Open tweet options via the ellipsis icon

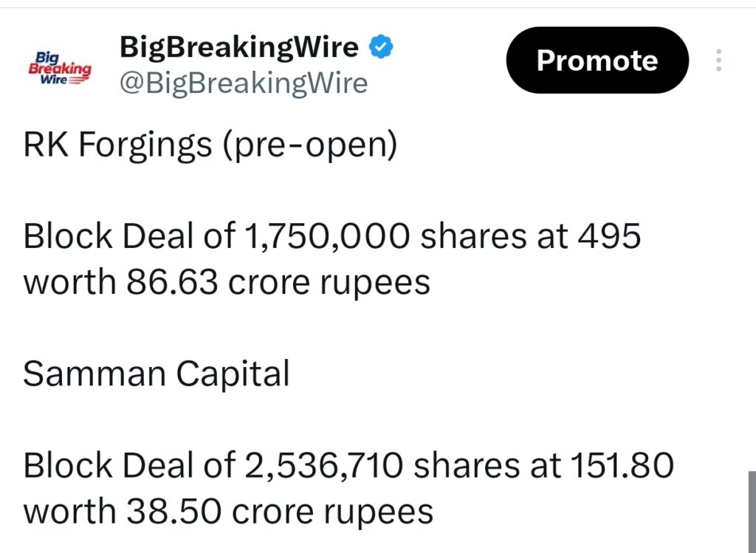(718, 61)
